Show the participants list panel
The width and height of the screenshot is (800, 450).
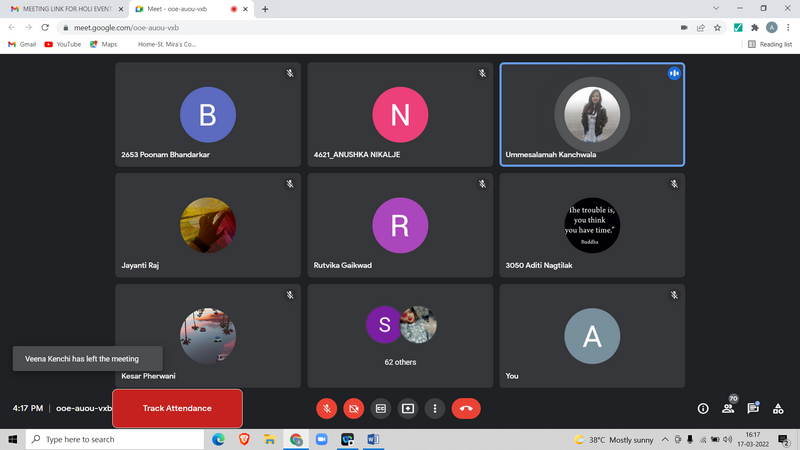728,408
